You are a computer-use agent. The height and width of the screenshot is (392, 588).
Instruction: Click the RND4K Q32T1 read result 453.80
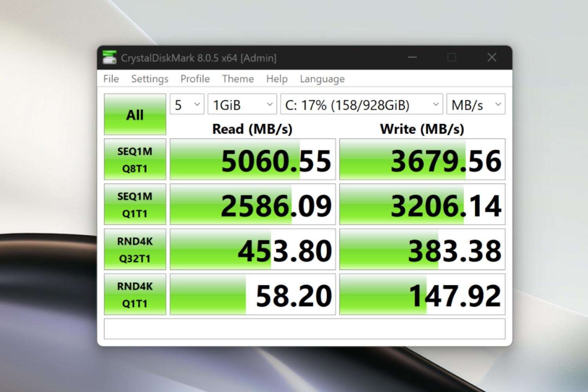[253, 249]
